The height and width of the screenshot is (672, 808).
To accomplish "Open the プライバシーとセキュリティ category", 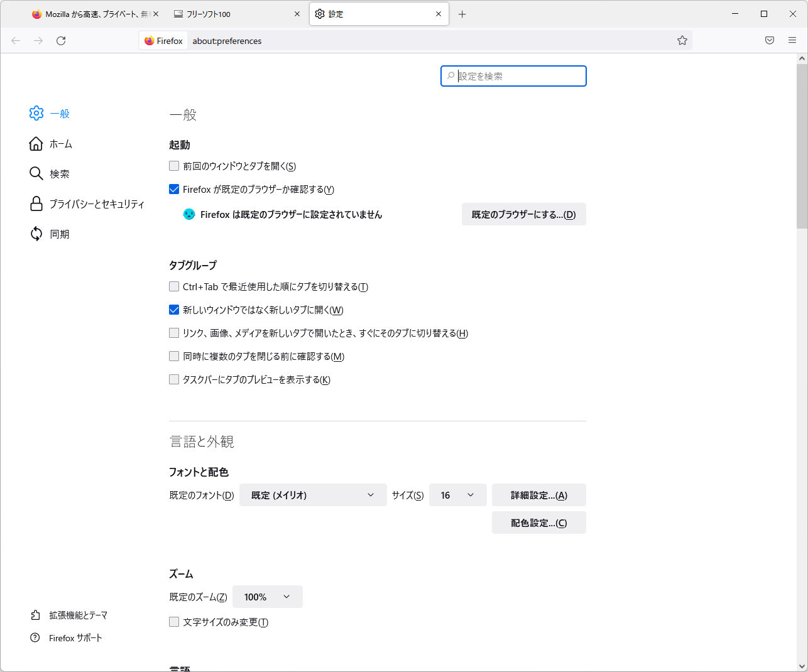I will click(87, 203).
